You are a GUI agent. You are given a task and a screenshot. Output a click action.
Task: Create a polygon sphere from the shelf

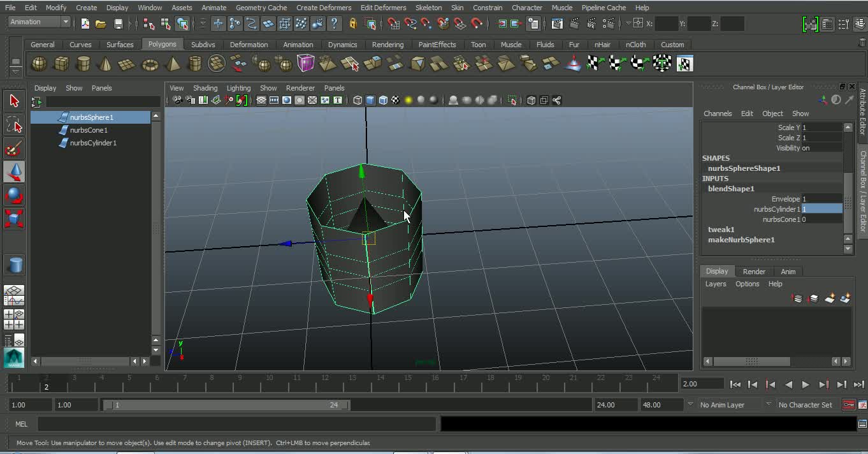tap(40, 64)
